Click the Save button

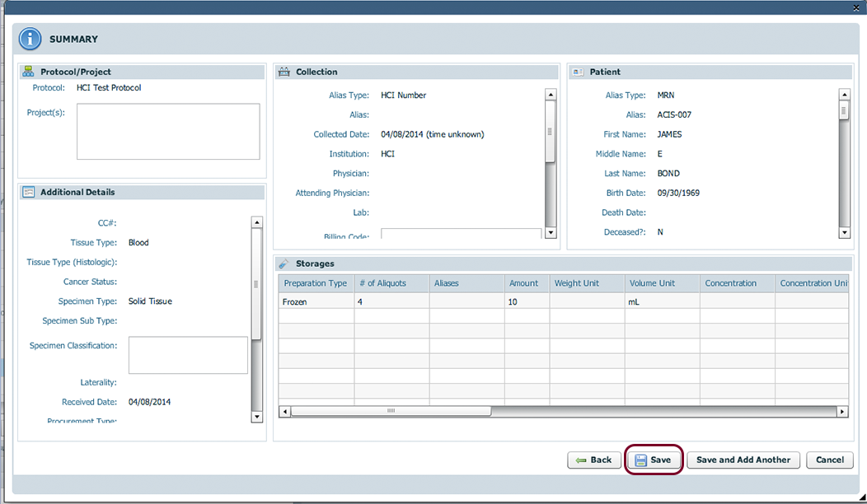pyautogui.click(x=654, y=460)
